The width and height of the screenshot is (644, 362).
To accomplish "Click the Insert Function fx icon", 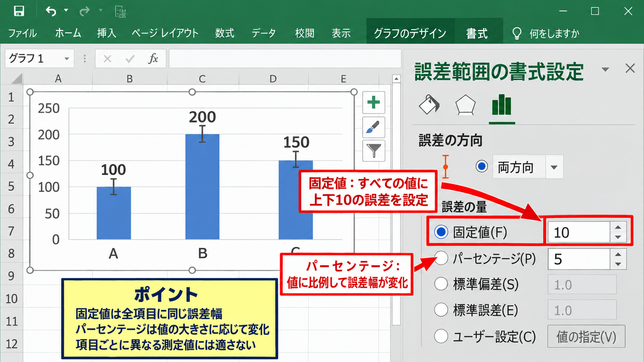I will [153, 58].
